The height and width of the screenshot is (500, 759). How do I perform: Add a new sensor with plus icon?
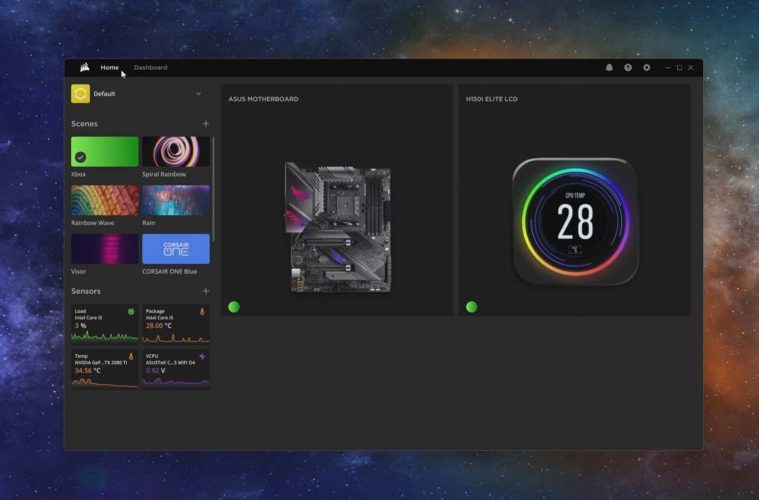tap(206, 291)
